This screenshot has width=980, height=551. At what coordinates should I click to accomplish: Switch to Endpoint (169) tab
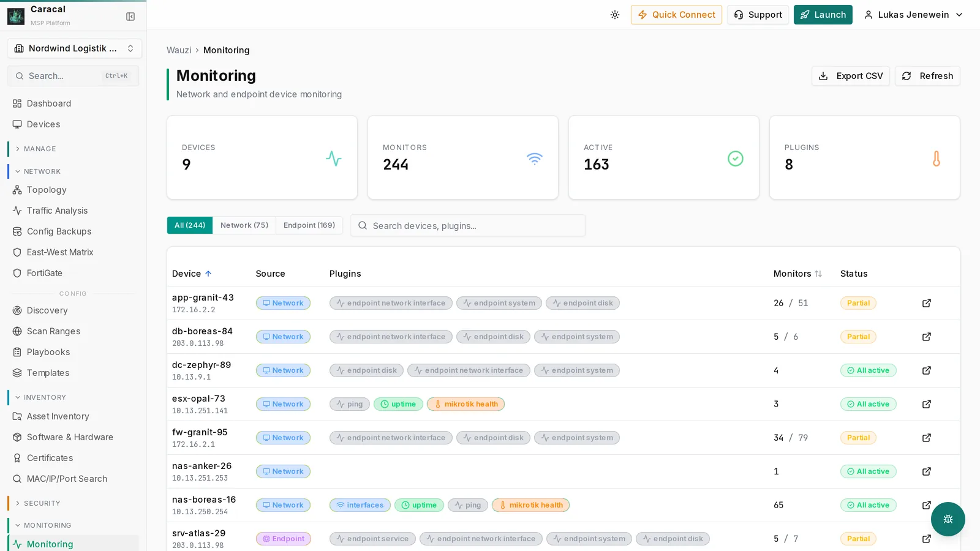pos(309,225)
